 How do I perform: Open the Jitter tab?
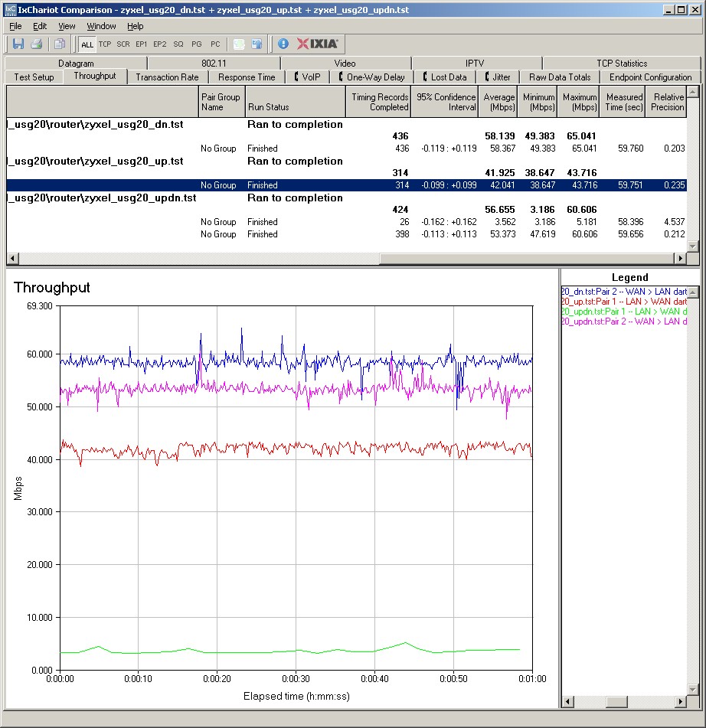pos(498,77)
